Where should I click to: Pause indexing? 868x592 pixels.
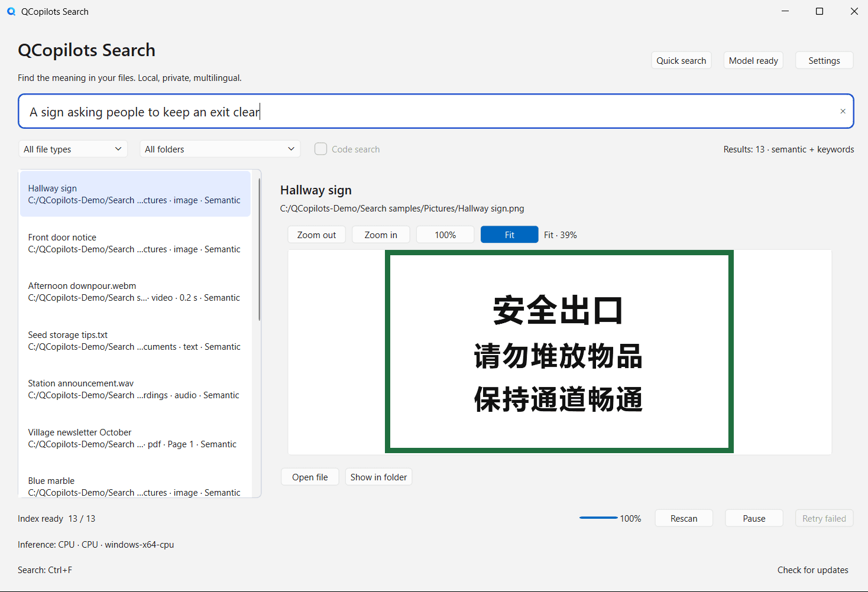coord(754,518)
